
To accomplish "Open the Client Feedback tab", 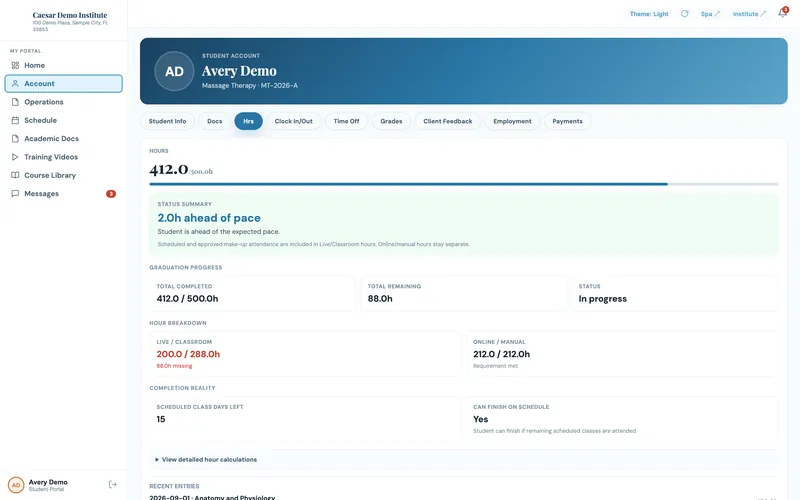I will tap(447, 121).
